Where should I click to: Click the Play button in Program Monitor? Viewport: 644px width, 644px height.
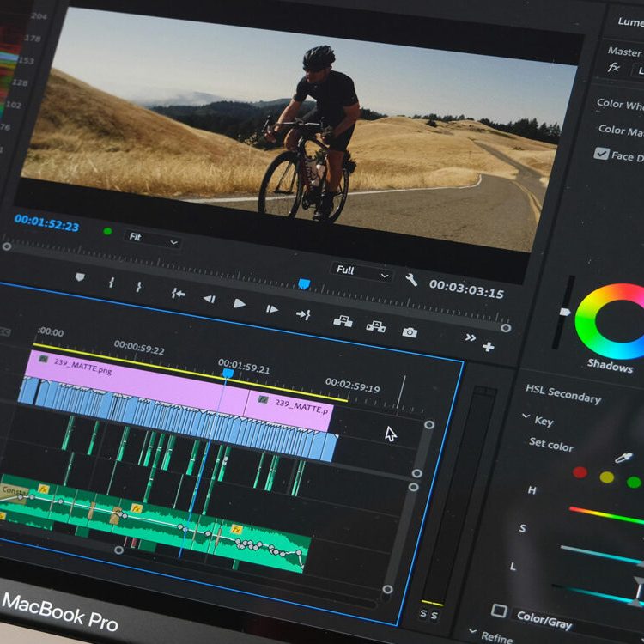(x=240, y=303)
